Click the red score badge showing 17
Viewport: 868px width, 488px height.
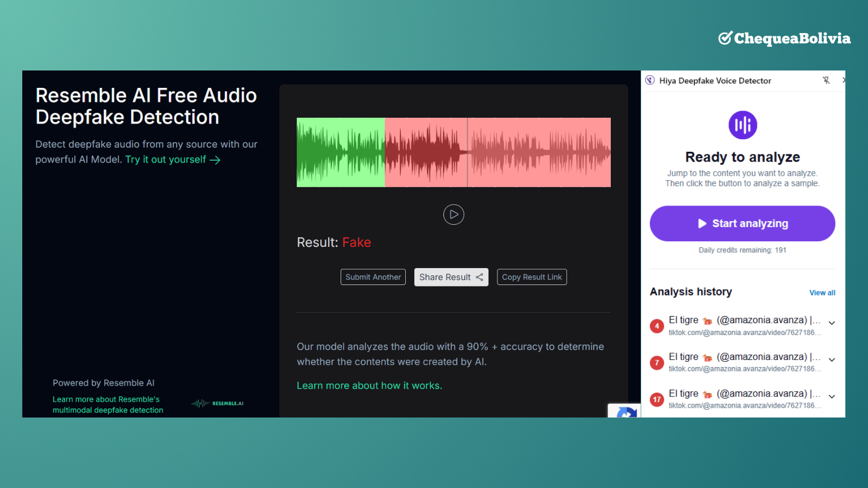[657, 400]
